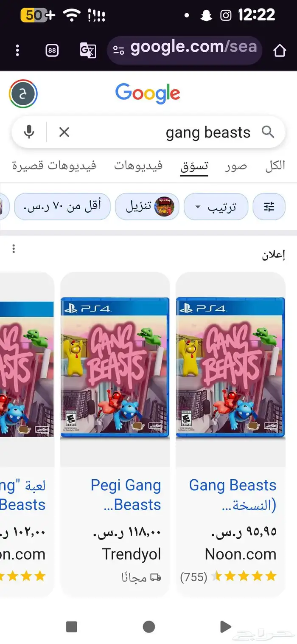Start voice search with microphone icon
The image size is (297, 644).
click(x=29, y=132)
